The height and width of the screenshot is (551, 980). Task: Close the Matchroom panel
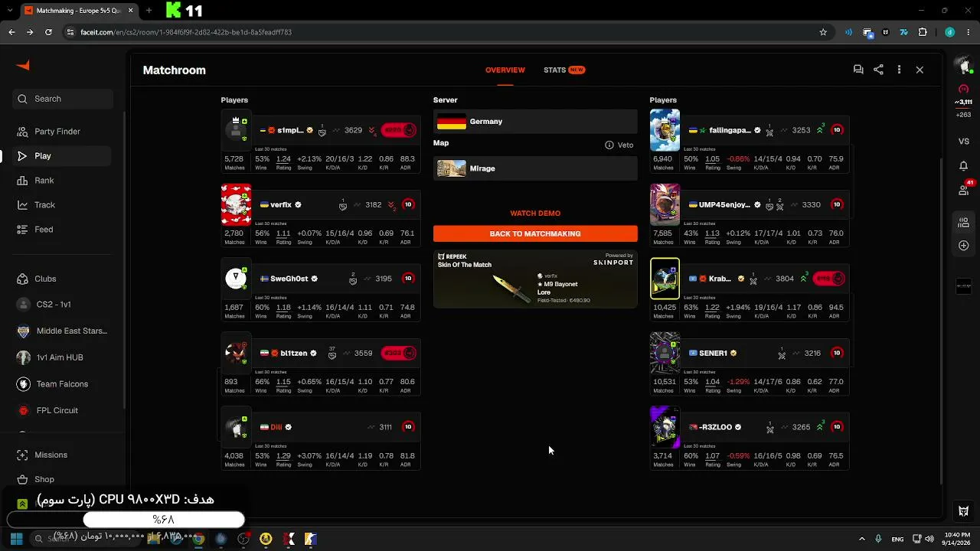[x=920, y=70]
